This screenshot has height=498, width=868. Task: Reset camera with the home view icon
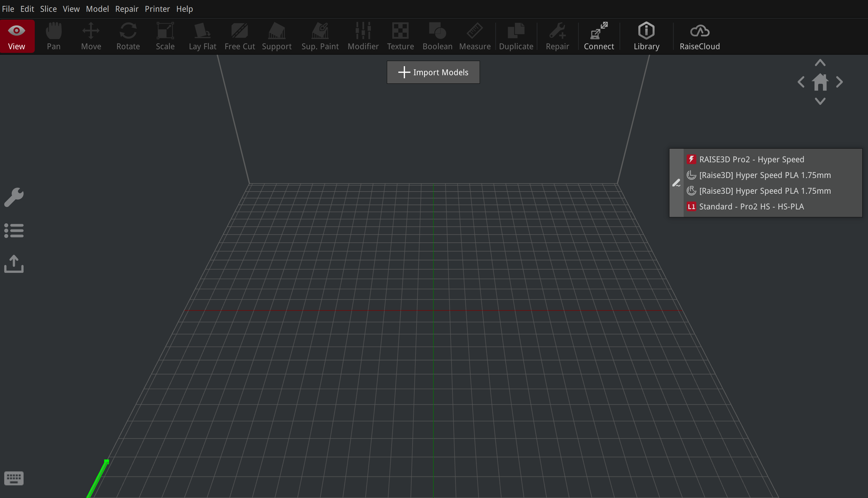coord(820,82)
